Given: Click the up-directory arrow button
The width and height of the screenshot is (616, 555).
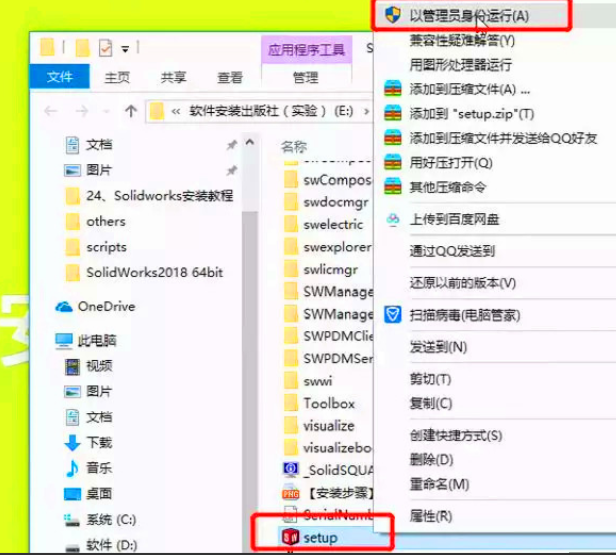Looking at the screenshot, I should 131,111.
